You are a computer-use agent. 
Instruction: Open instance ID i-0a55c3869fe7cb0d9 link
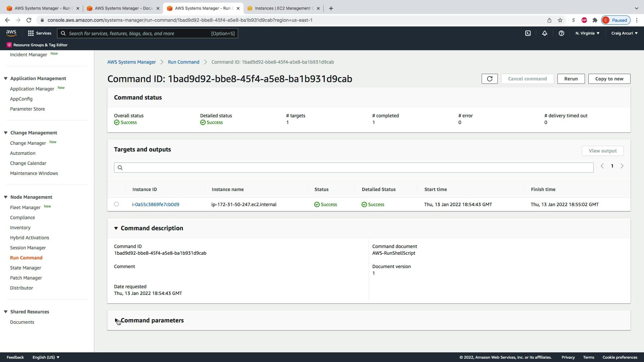pos(156,204)
